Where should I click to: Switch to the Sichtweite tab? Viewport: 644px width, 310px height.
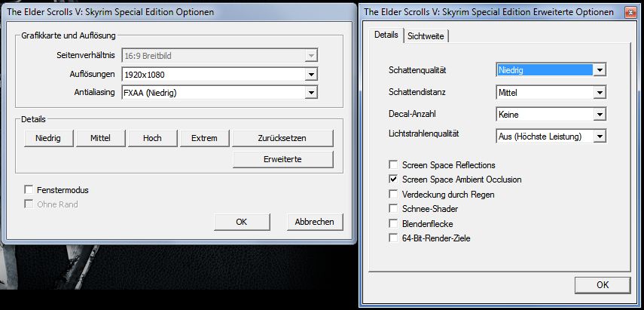(x=426, y=36)
